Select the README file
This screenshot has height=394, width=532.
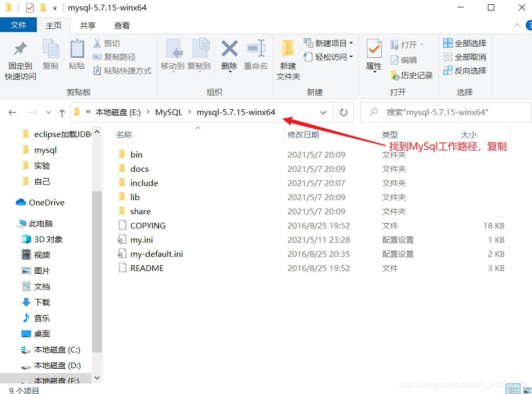(147, 268)
